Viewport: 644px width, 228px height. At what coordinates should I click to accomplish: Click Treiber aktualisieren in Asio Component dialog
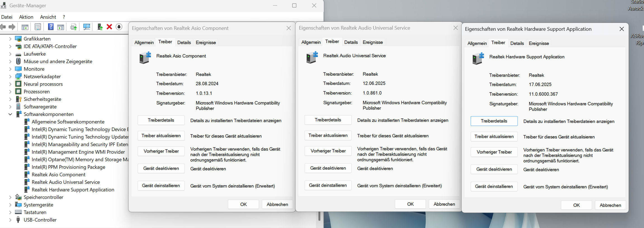(161, 136)
